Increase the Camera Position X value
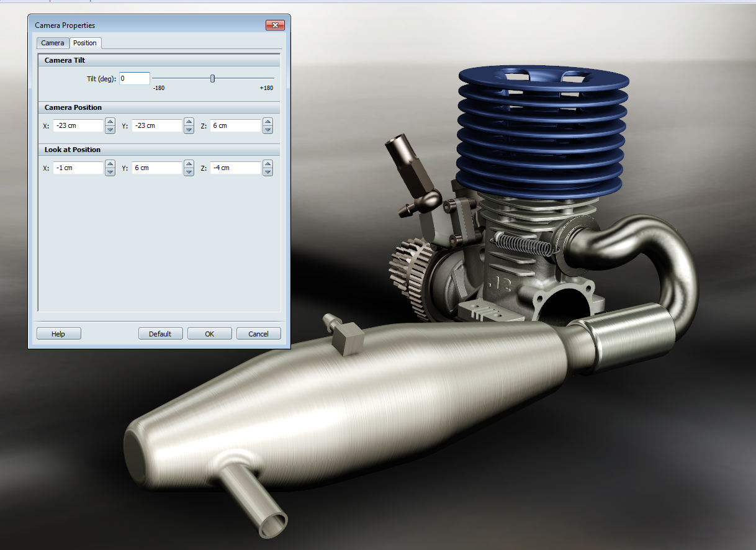Viewport: 756px width, 550px height. coord(110,122)
